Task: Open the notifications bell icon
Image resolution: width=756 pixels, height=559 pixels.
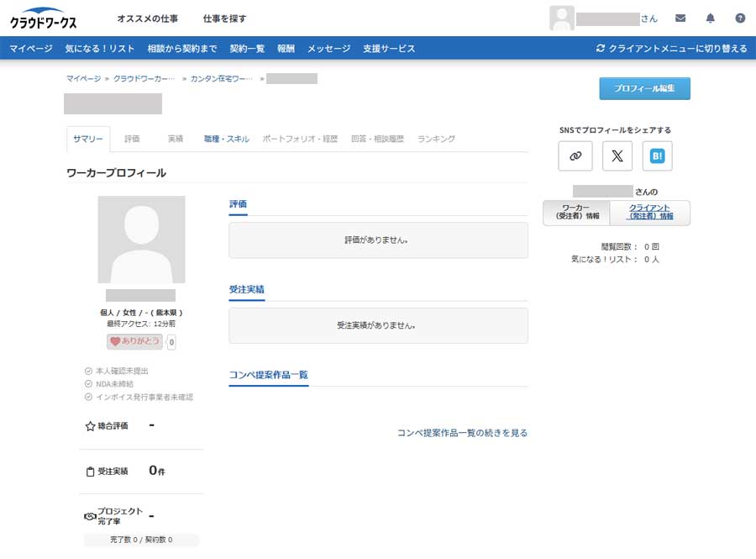Action: pos(711,18)
